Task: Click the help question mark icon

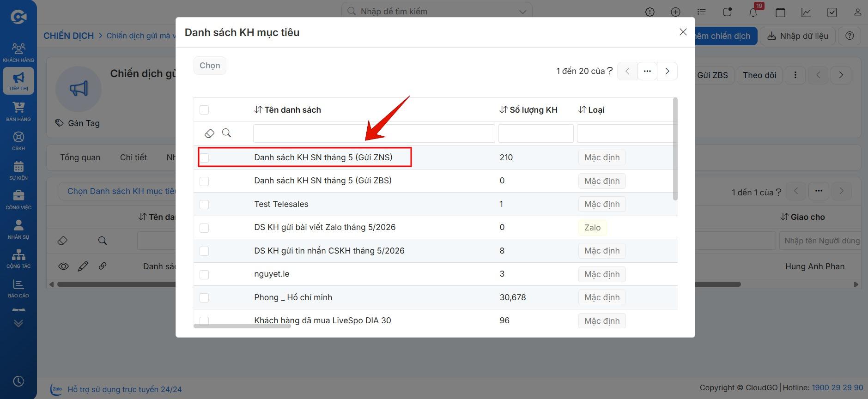Action: tap(850, 36)
